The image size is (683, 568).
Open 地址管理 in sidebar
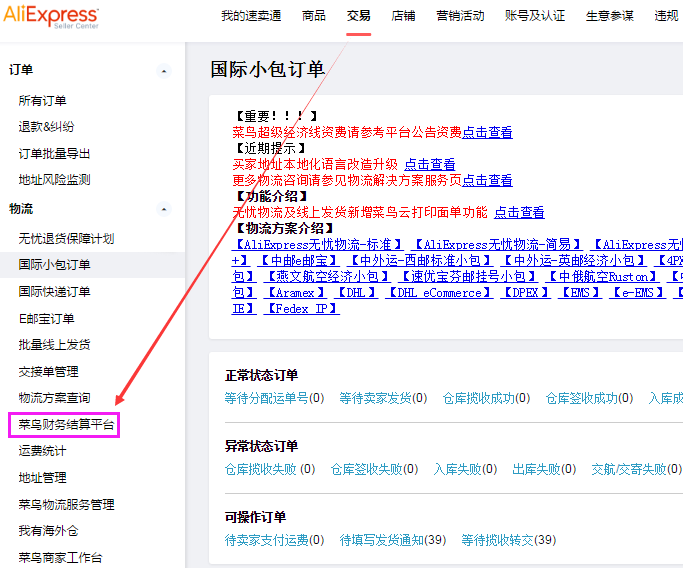pyautogui.click(x=42, y=477)
